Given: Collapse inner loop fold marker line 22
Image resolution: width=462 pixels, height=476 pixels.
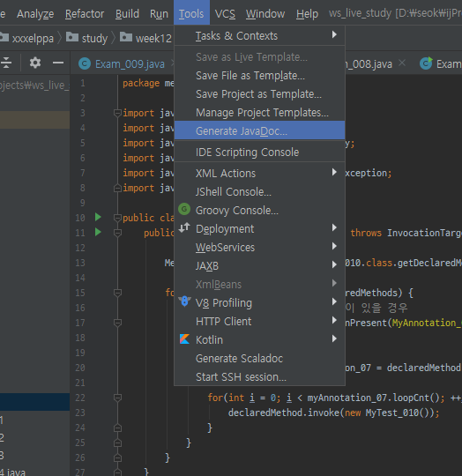Looking at the screenshot, I should (117, 398).
